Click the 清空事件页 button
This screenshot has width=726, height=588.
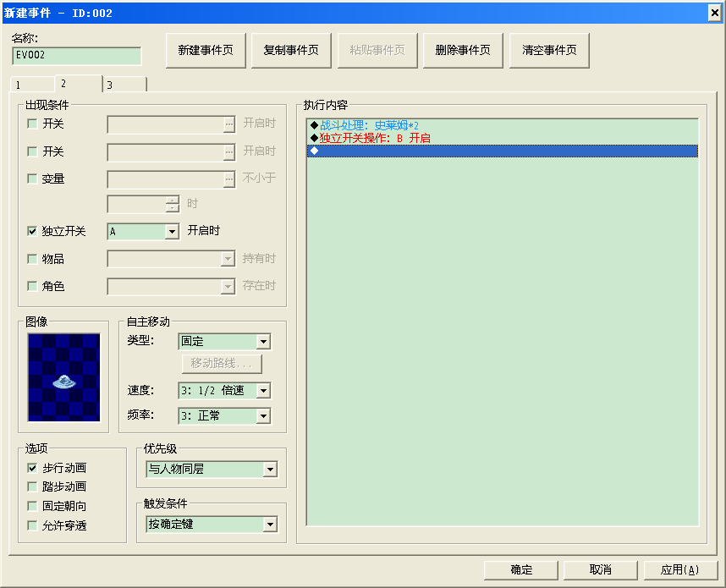coord(549,51)
